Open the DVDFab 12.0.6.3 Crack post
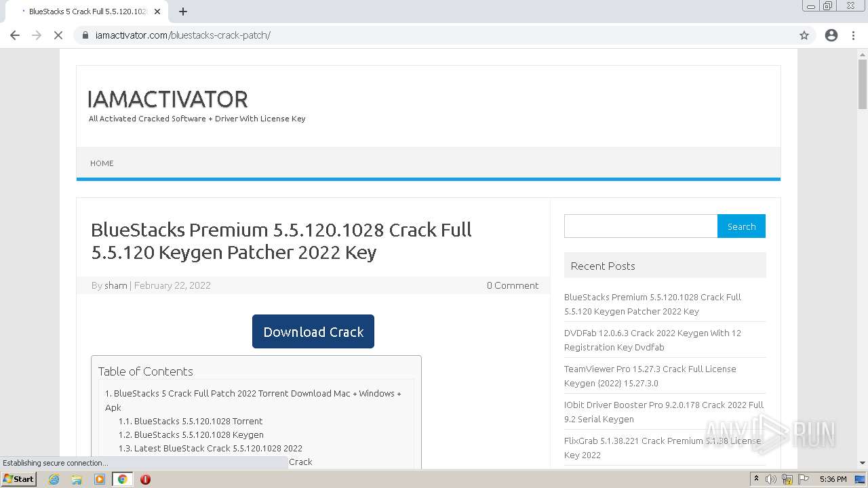 point(652,340)
